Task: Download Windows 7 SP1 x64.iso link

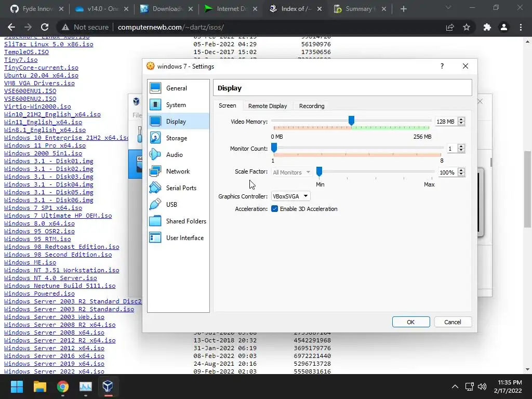Action: (x=43, y=208)
